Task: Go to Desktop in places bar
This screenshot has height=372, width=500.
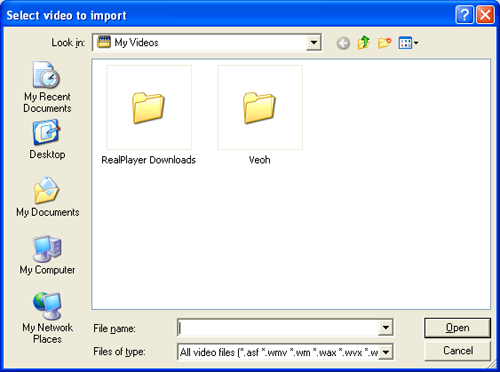Action: (47, 140)
